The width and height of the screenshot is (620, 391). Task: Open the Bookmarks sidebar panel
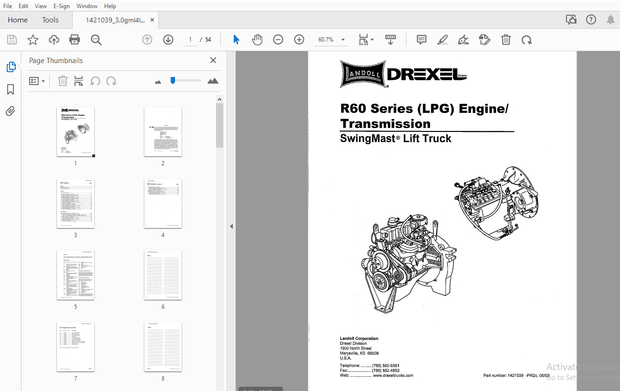click(11, 89)
